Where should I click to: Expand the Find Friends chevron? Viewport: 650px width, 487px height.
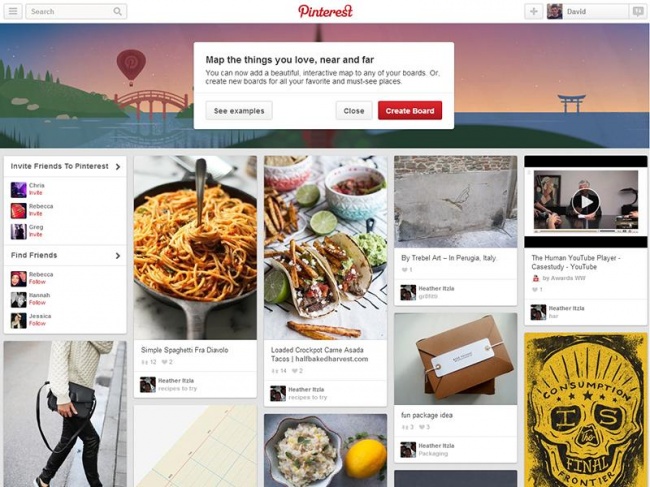coord(118,256)
